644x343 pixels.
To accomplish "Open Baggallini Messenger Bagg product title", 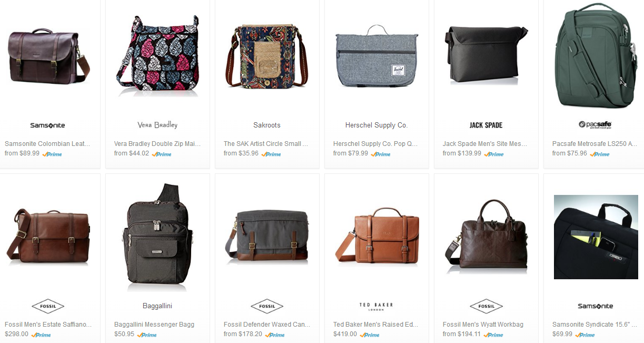I will (154, 324).
